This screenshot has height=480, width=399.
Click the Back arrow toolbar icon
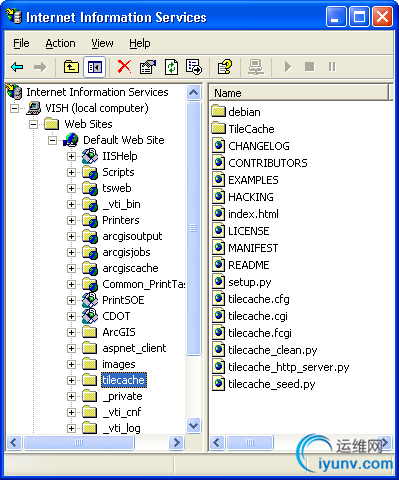click(17, 67)
